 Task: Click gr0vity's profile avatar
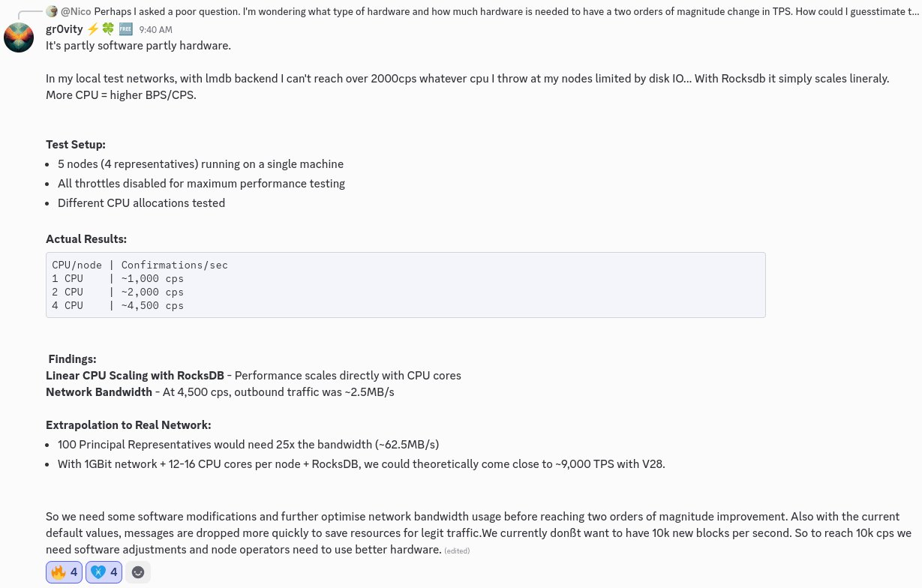[x=19, y=37]
